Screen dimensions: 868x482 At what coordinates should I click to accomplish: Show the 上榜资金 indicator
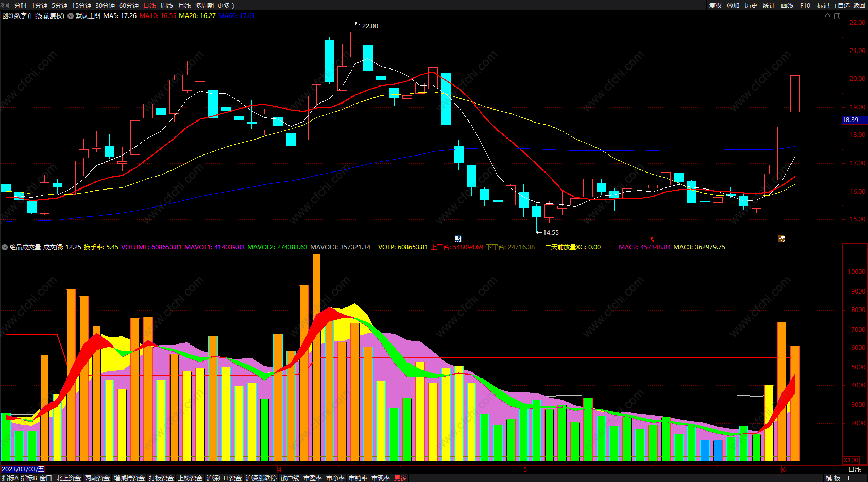pos(190,478)
